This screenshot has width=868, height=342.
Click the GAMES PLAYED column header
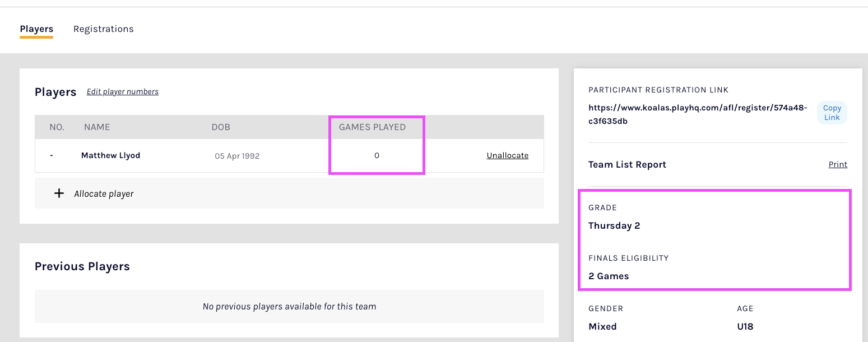tap(372, 127)
